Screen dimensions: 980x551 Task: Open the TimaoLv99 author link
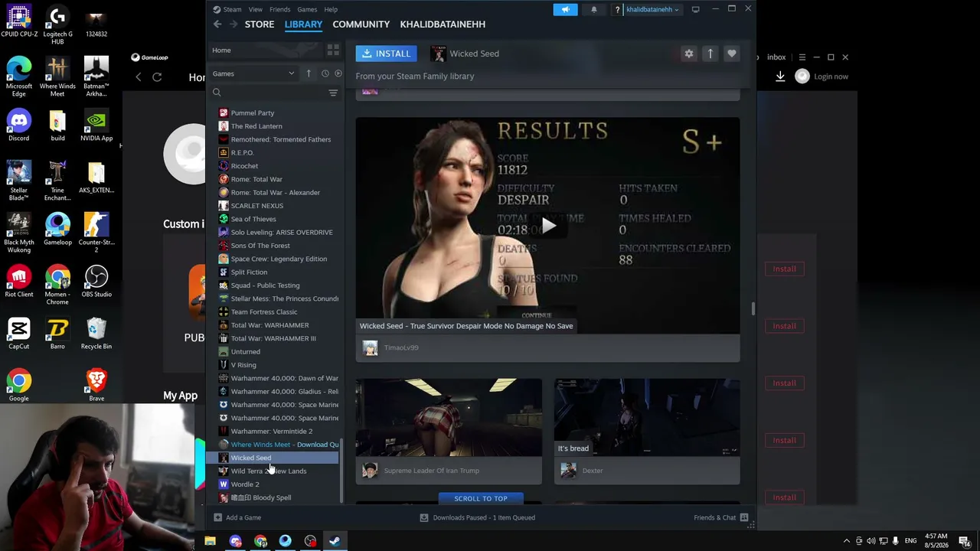pos(401,347)
